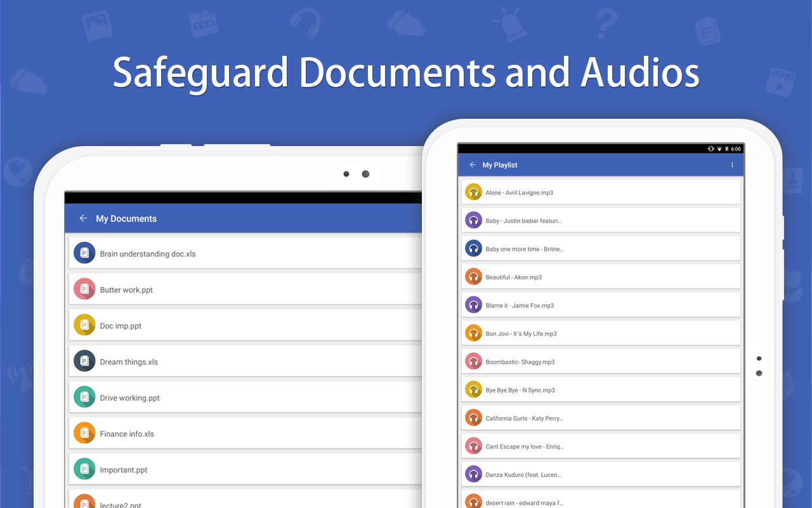
Task: Go back from My Documents screen
Action: (83, 218)
